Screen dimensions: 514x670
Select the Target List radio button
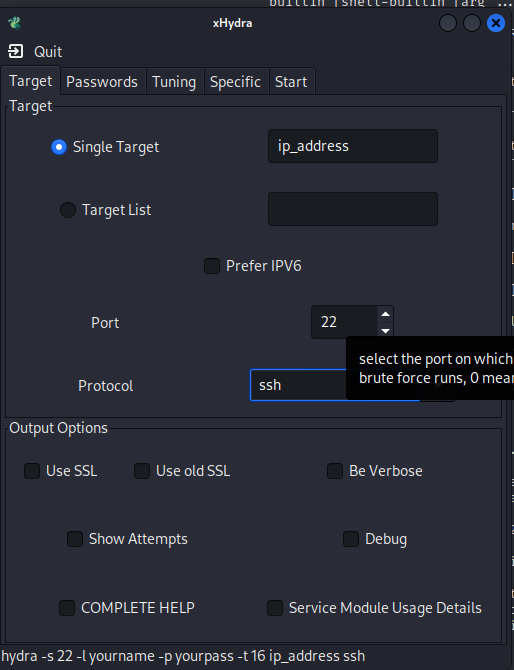[x=68, y=210]
